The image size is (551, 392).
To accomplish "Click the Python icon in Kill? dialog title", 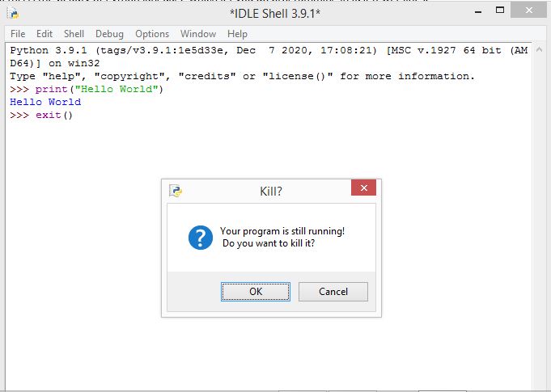I will 176,191.
